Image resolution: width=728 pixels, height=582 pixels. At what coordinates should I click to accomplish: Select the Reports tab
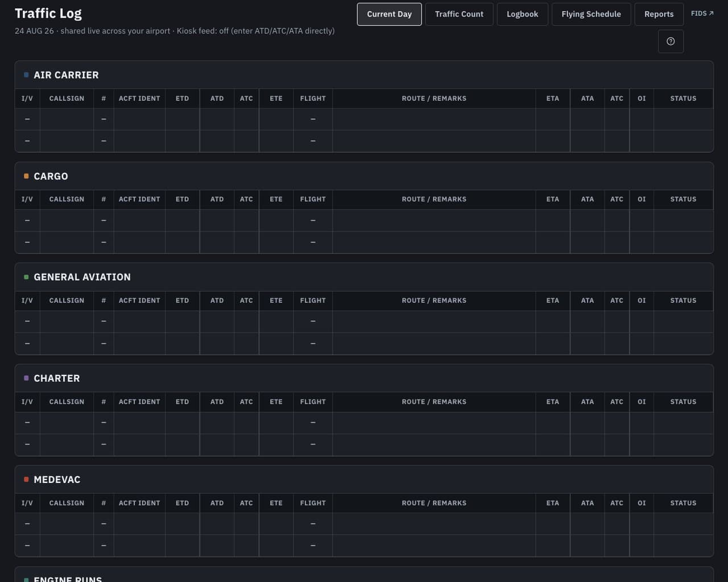[x=659, y=14]
